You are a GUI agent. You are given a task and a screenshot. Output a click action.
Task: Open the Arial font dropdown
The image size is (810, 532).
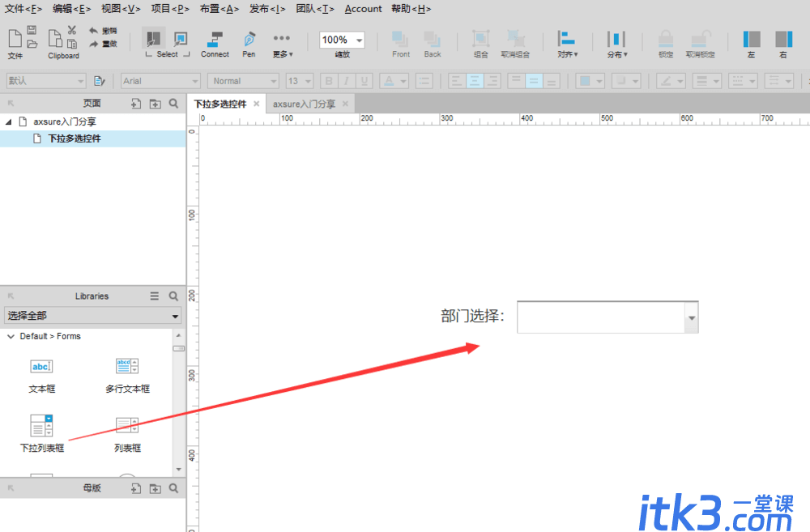click(160, 81)
